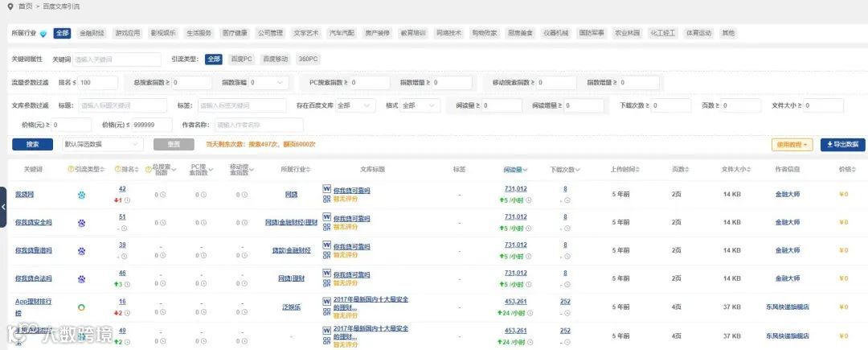Filter by 其他 industry tab
Screen dimensions: 868x350
728,33
